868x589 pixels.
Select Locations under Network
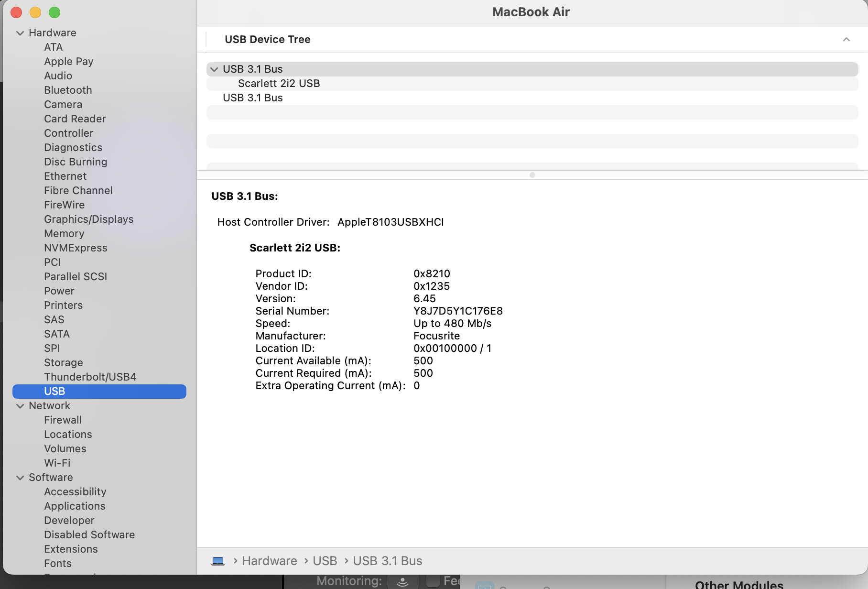(x=68, y=434)
